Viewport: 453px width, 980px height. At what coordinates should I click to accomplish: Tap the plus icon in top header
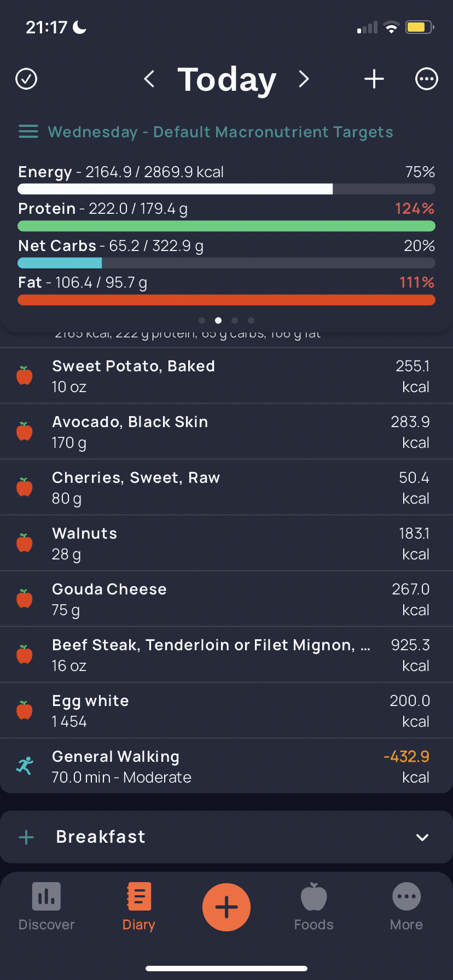374,79
